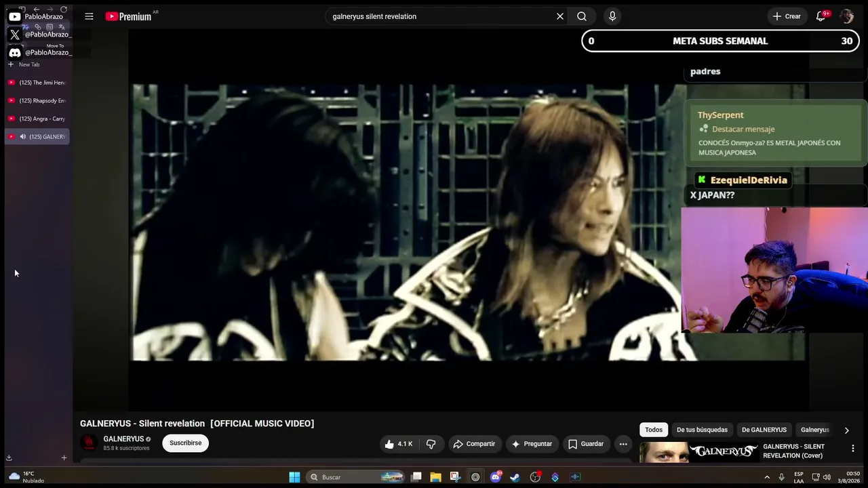Select De tus búsquedas filter chip

pyautogui.click(x=702, y=430)
